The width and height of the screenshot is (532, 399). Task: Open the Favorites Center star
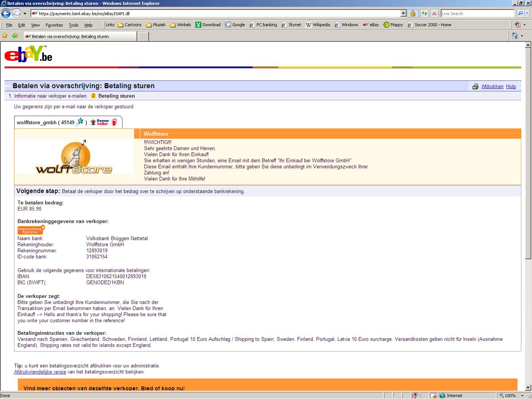[5, 36]
